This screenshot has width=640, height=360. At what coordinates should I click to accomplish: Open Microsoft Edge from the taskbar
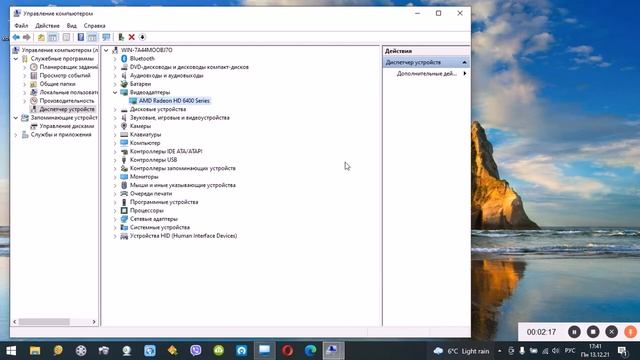(311, 351)
